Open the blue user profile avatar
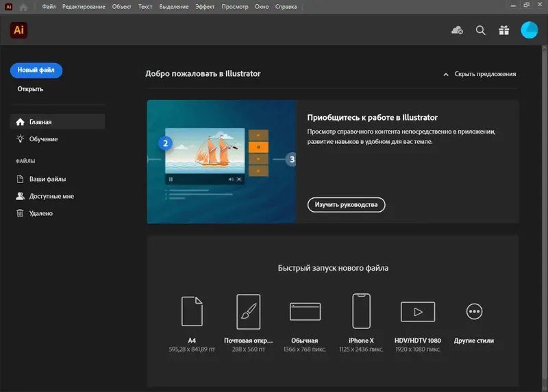 coord(529,30)
